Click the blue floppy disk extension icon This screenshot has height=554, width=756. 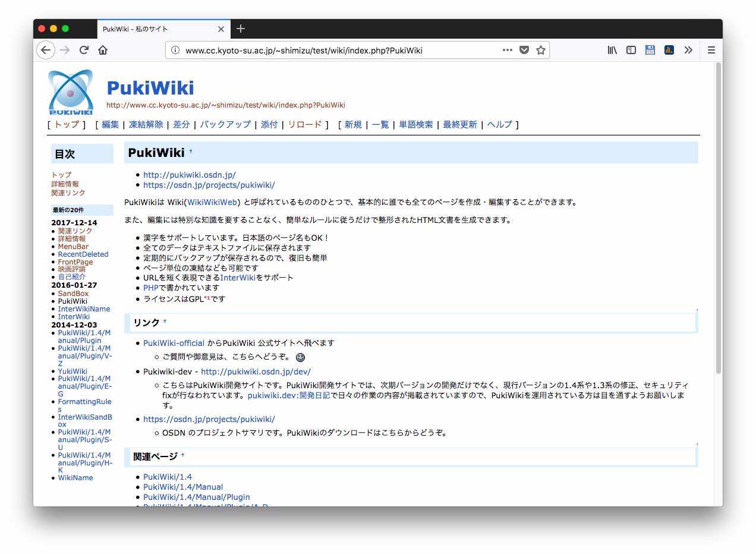pos(650,50)
